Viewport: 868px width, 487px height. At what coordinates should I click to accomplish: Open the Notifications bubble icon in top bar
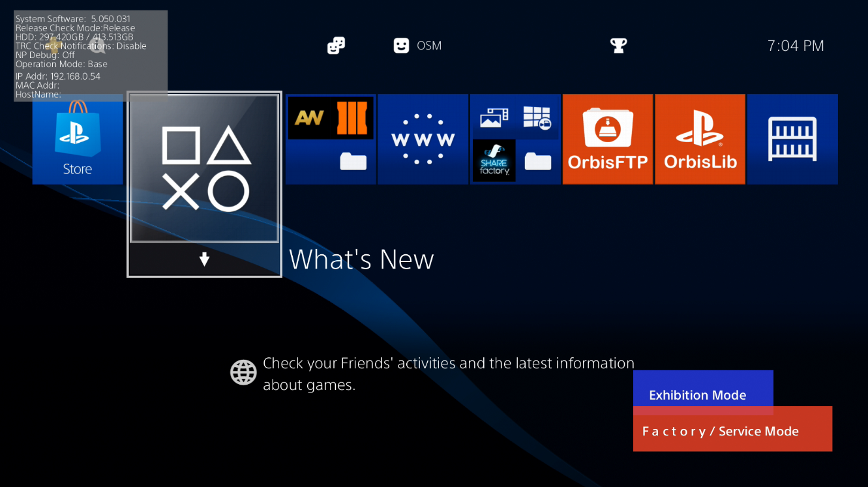coord(98,46)
